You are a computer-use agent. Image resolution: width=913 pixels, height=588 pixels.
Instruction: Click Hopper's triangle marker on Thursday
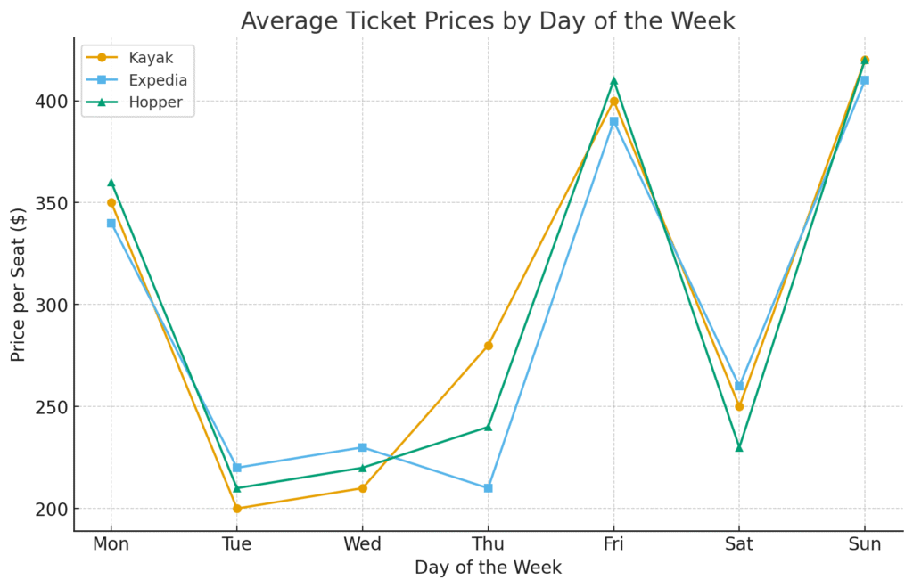point(488,427)
